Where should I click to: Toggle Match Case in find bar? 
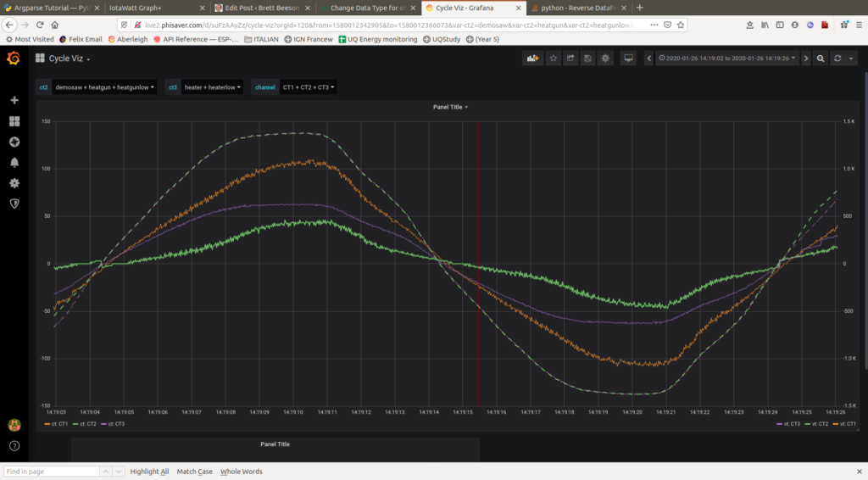click(194, 472)
